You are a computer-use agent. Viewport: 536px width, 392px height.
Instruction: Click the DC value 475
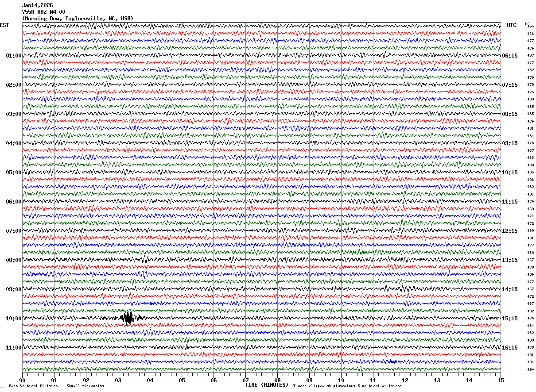[530, 92]
